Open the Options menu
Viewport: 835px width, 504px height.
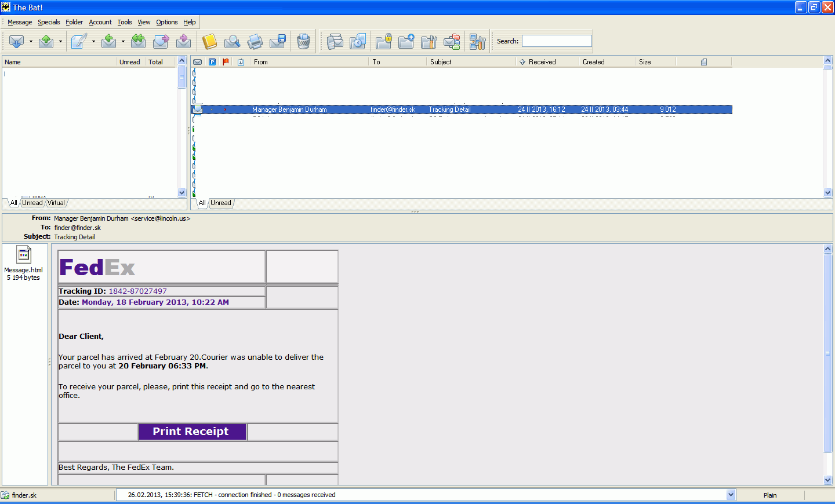pos(167,22)
